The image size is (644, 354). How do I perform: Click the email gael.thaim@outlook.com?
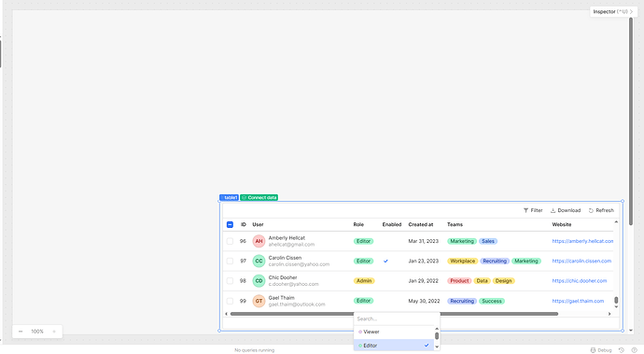(297, 304)
